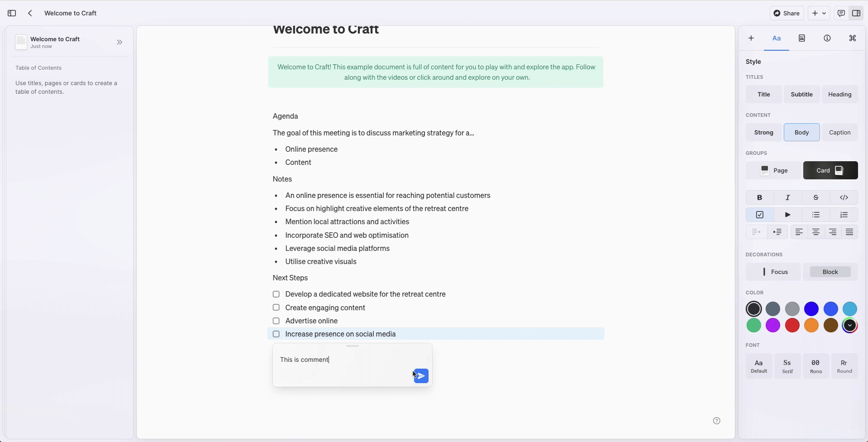Apply strikethrough formatting
Screen dimensions: 868x442
pos(816,197)
